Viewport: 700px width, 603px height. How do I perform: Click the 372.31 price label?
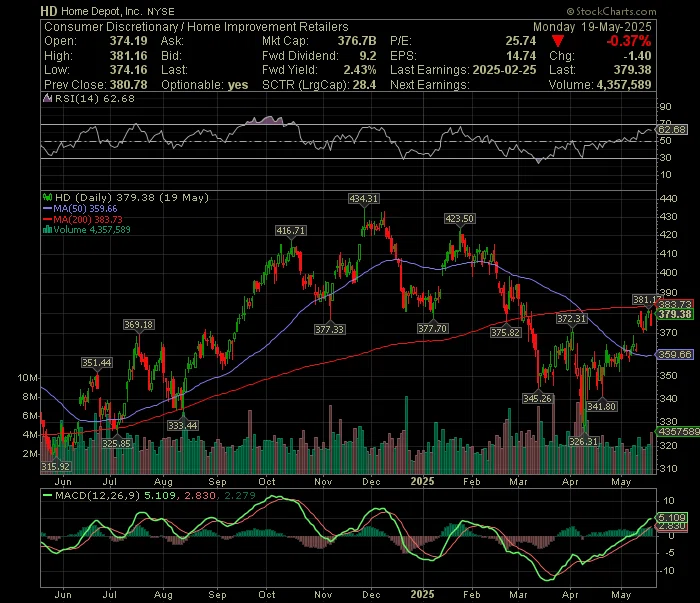click(x=571, y=319)
